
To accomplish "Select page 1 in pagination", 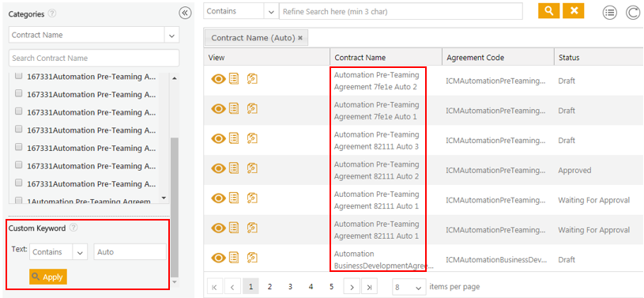I will tap(250, 287).
